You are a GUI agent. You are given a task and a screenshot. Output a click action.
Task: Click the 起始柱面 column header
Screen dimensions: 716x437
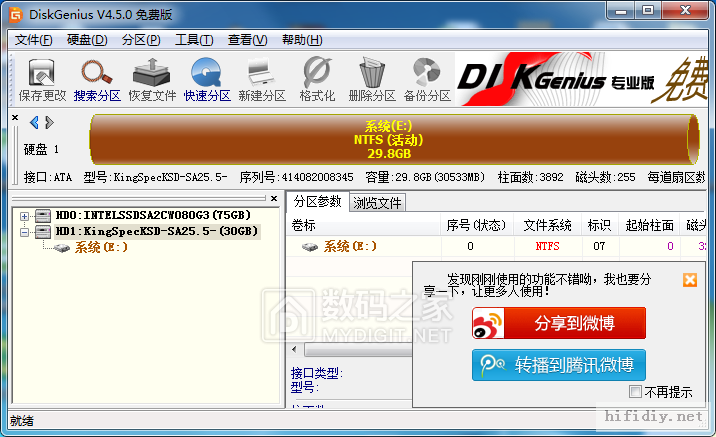(x=649, y=225)
